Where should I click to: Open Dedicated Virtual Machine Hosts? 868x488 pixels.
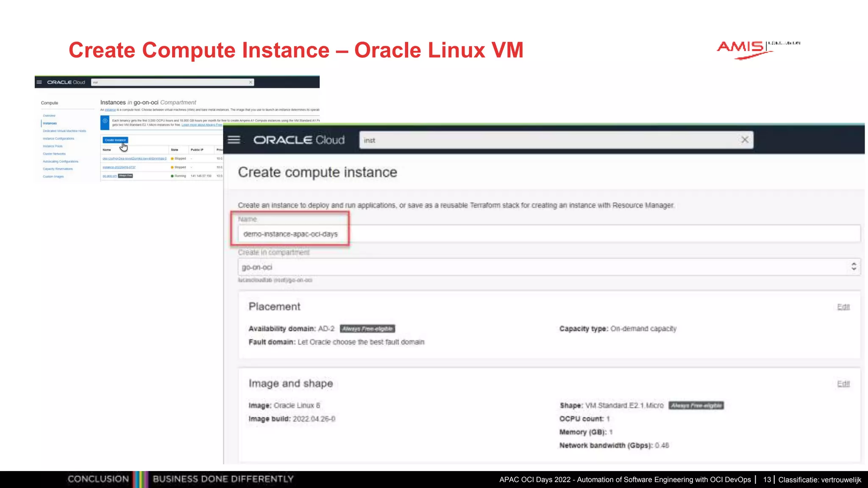[x=64, y=131]
